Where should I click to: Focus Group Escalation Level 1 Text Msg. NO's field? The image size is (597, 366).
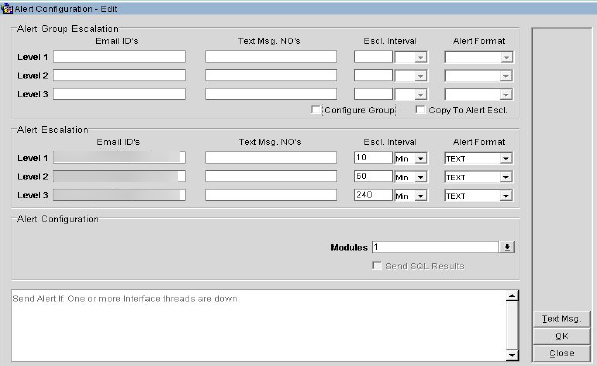click(271, 57)
